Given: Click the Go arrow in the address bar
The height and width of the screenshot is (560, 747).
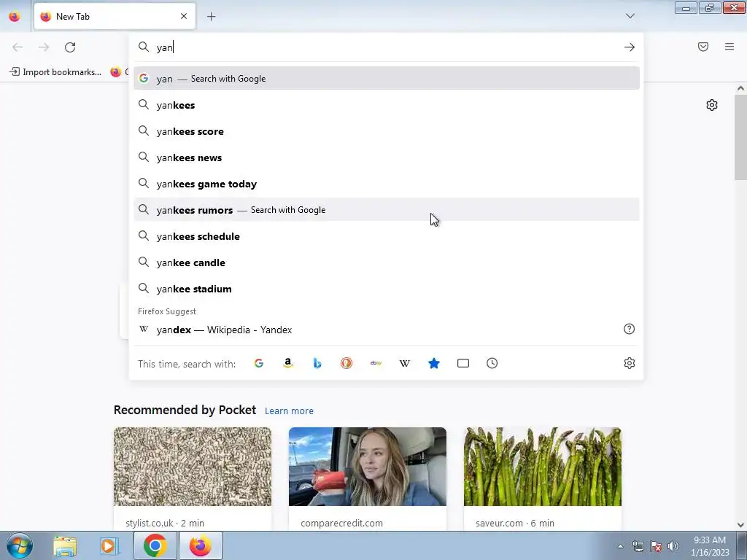Looking at the screenshot, I should click(630, 47).
